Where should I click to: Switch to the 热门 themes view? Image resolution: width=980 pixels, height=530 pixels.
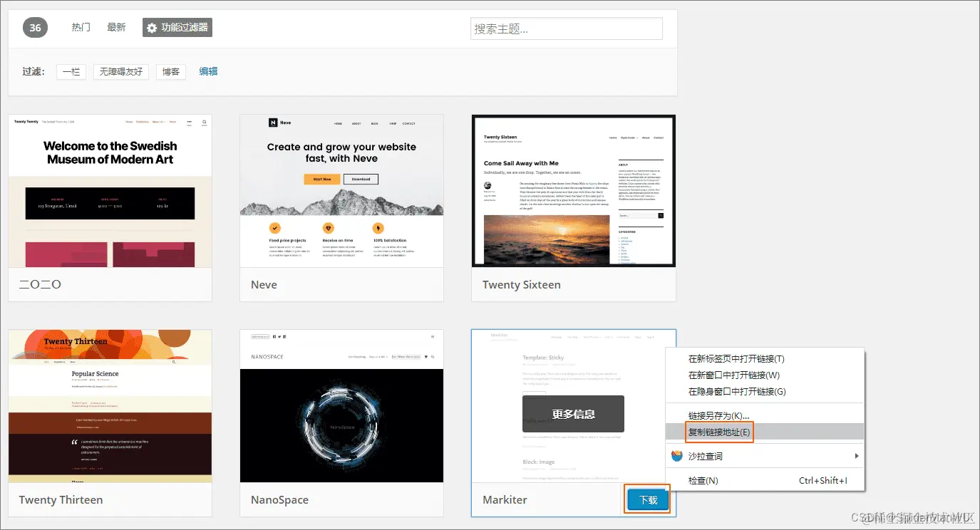click(80, 27)
